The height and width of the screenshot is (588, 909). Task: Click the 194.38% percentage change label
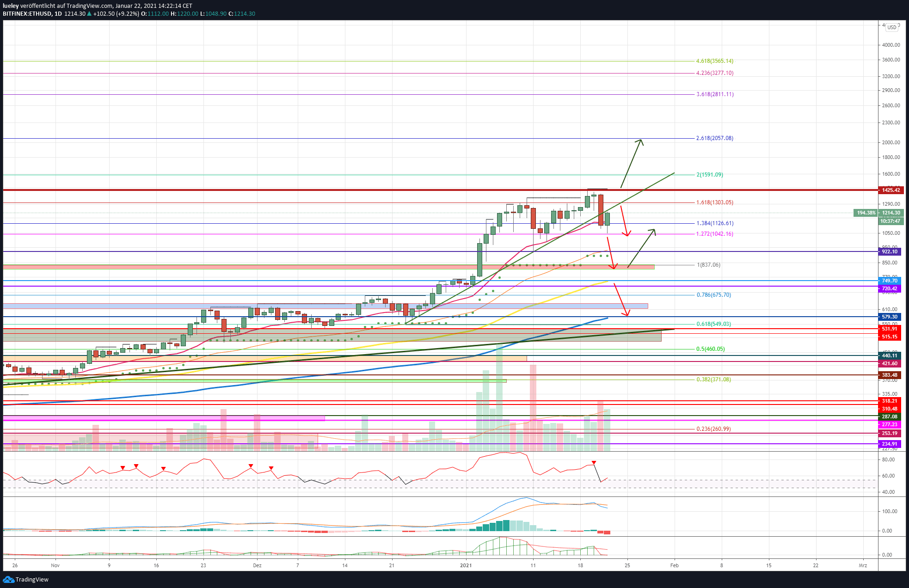pyautogui.click(x=866, y=213)
